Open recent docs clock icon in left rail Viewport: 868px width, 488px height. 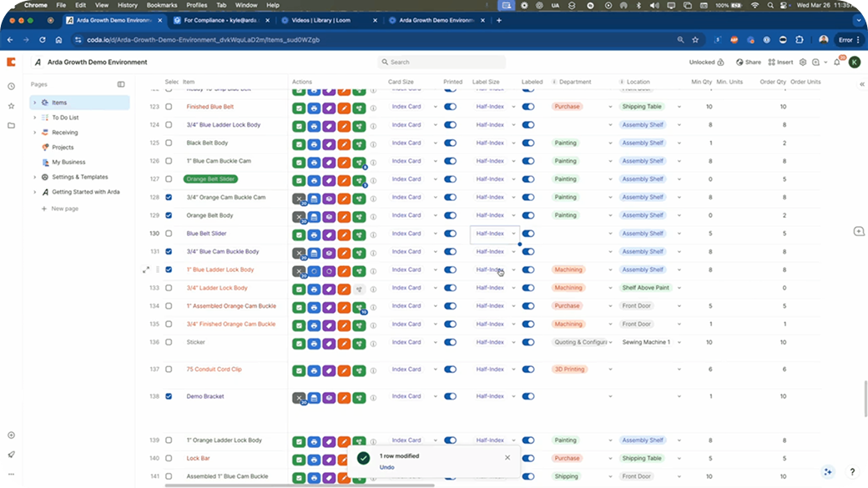tap(11, 86)
